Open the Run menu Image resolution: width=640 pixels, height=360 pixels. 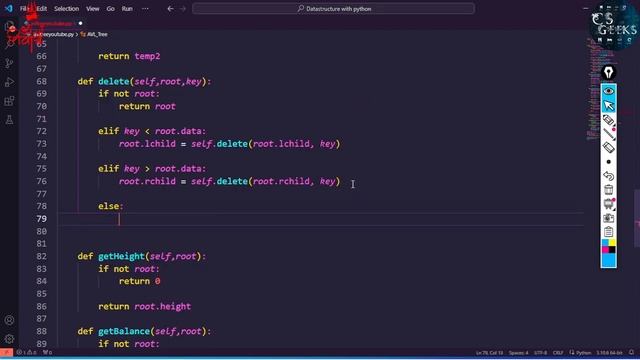127,9
